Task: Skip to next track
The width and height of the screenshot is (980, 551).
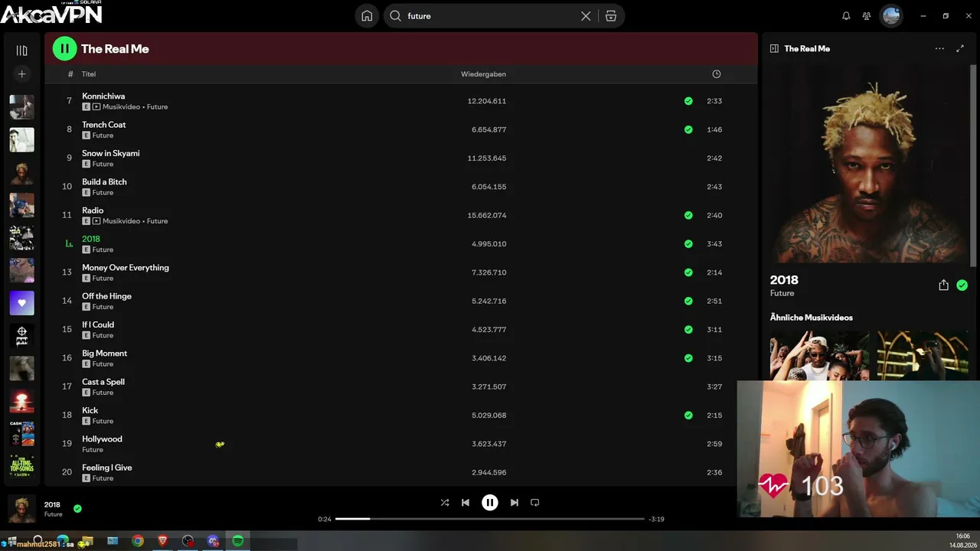Action: (514, 503)
